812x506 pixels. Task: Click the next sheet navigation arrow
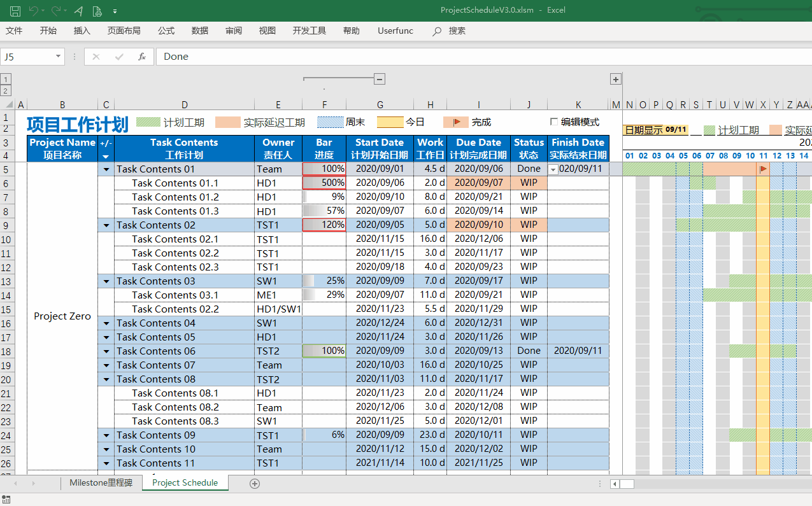click(x=34, y=483)
